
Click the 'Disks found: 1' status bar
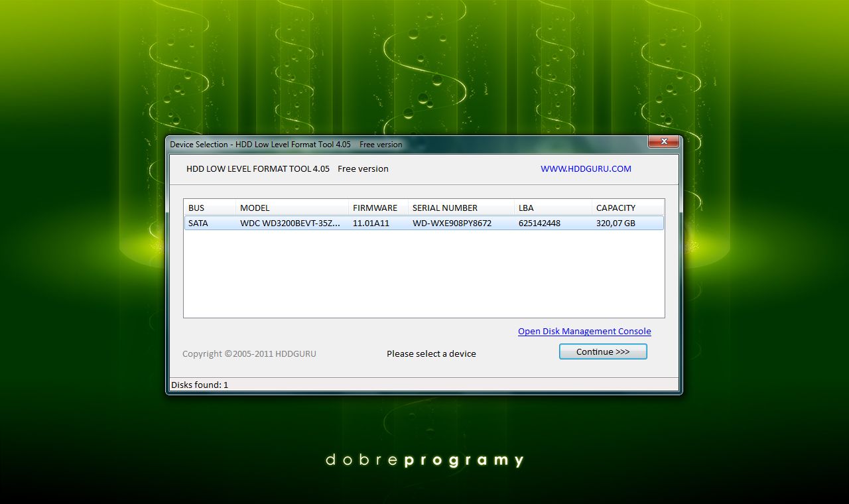[424, 385]
